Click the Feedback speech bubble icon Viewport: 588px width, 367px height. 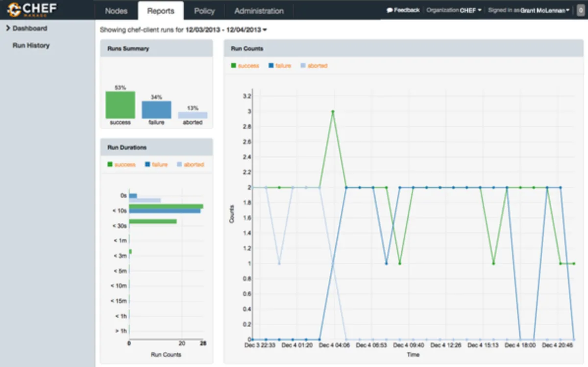[x=390, y=10]
